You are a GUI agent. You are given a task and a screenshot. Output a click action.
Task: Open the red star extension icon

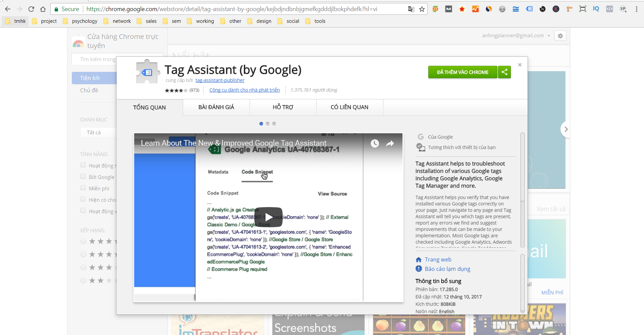pyautogui.click(x=462, y=9)
